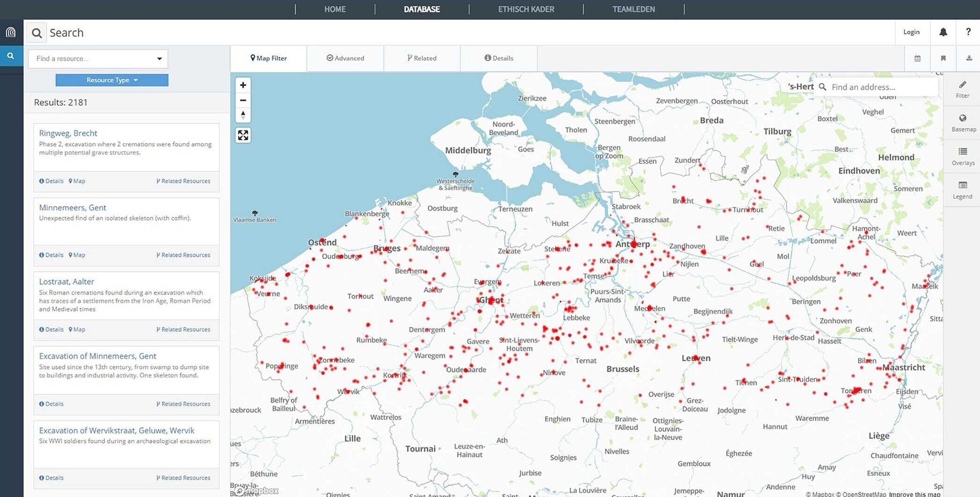Open Details for Ringweg, Brecht
The height and width of the screenshot is (497, 980).
tap(51, 181)
